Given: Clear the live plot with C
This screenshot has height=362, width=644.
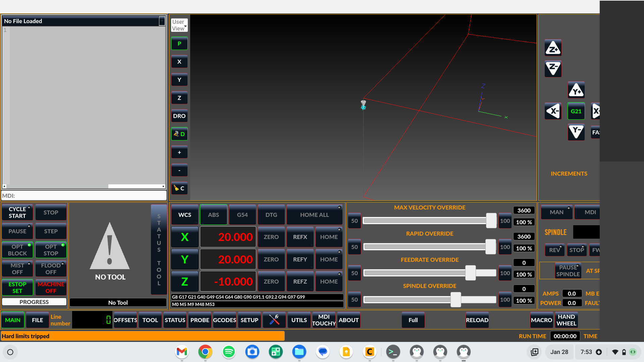Looking at the screenshot, I should 179,188.
